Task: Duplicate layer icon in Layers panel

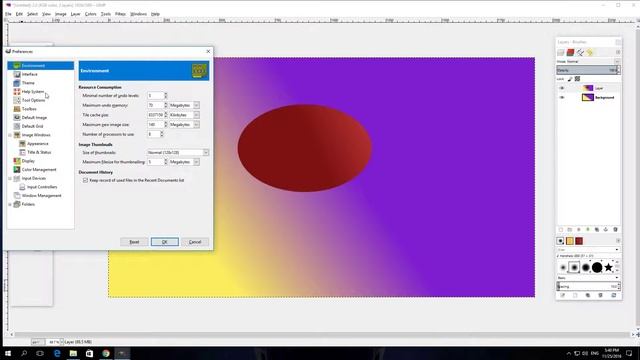Action: 597,230
